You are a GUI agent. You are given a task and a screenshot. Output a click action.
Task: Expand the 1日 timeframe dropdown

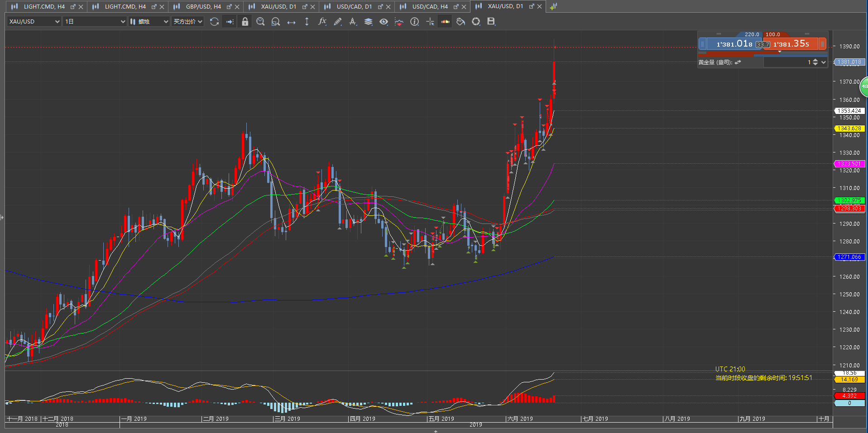(x=95, y=22)
